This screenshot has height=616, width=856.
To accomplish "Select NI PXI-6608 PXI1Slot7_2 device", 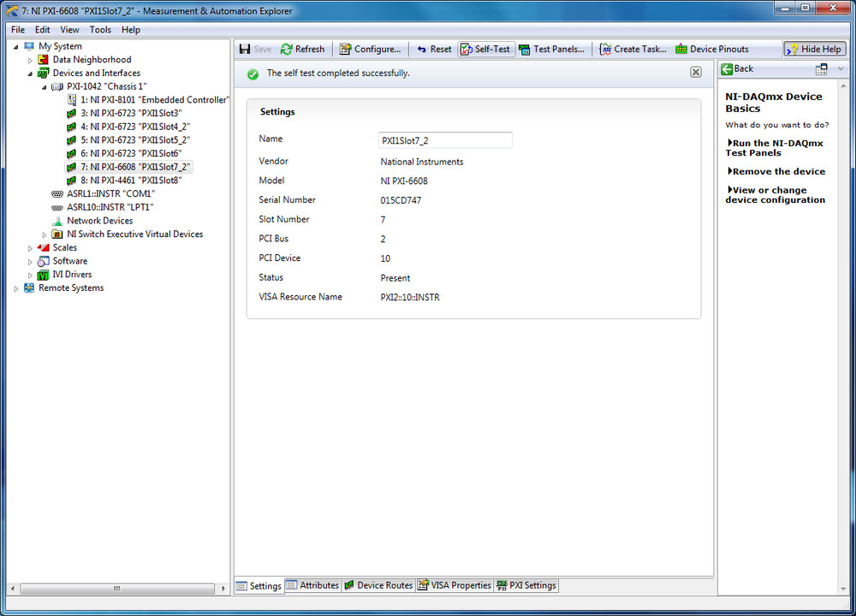I will click(128, 167).
